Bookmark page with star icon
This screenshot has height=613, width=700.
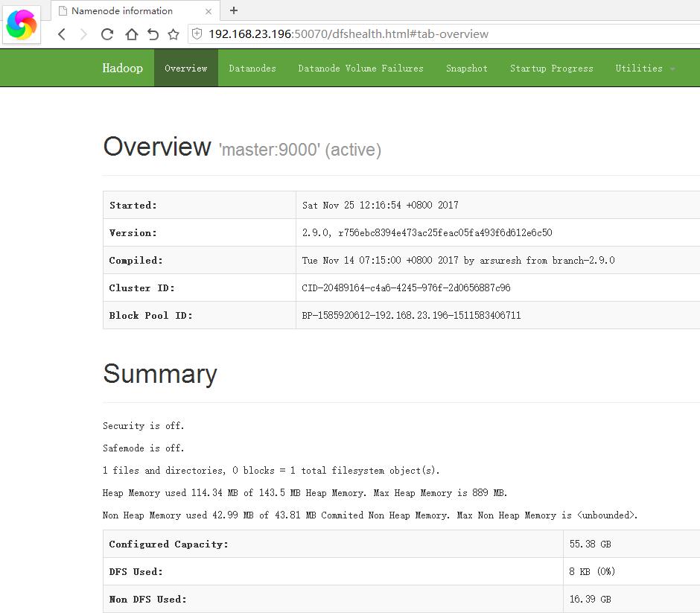point(174,34)
